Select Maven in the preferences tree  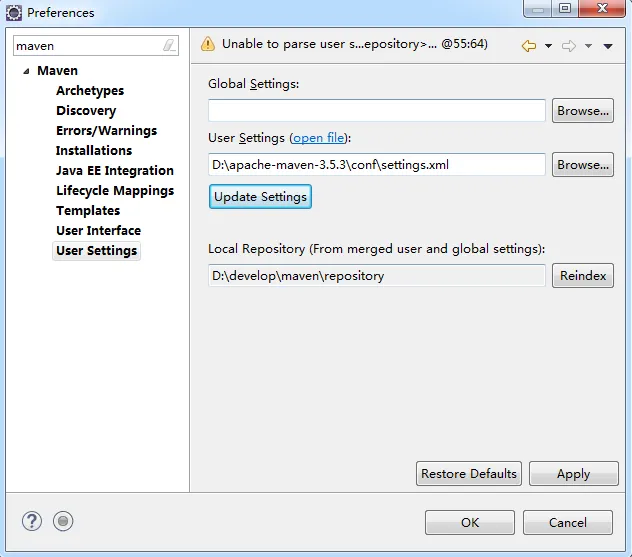[x=57, y=71]
